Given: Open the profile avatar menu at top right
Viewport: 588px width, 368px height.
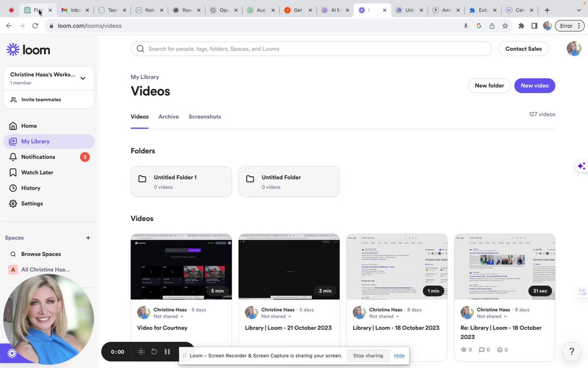Looking at the screenshot, I should tap(574, 49).
